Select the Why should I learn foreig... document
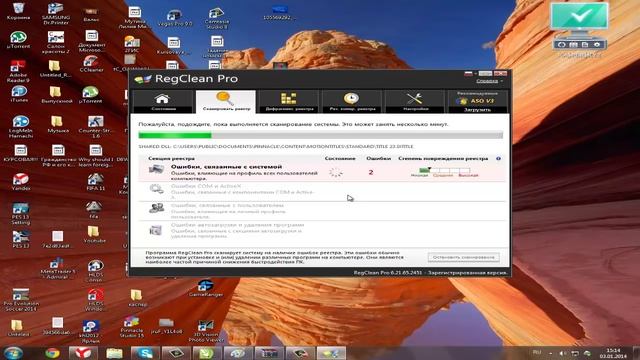Viewport: 640px width, 360px height. [96, 156]
